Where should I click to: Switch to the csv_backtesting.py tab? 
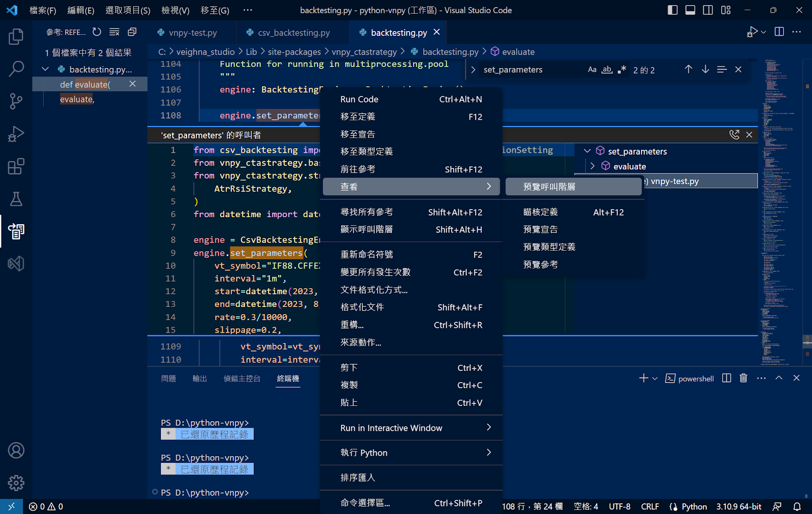294,32
